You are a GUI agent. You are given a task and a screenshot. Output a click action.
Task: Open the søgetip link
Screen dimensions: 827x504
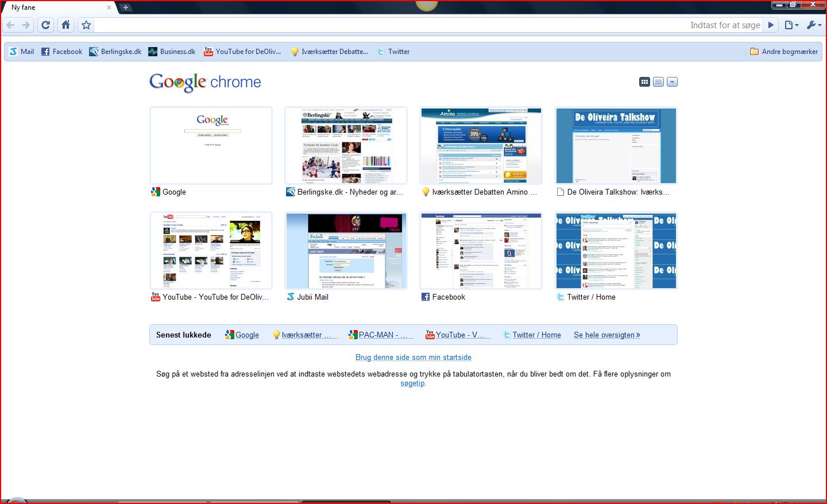pyautogui.click(x=413, y=383)
